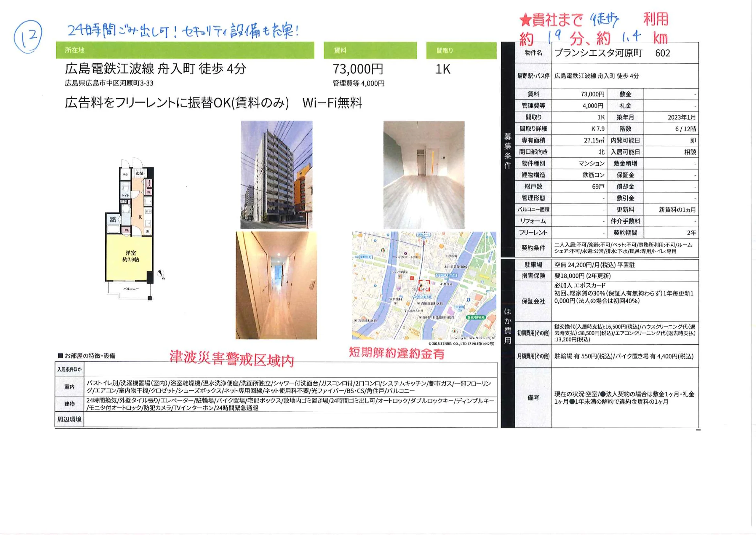Click the compass north arrow on floor plan
The height and width of the screenshot is (535, 756).
click(x=161, y=274)
